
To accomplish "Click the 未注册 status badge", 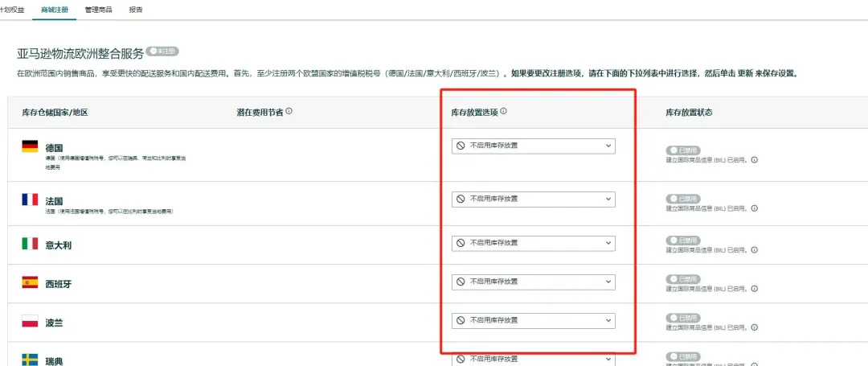I will pos(162,51).
